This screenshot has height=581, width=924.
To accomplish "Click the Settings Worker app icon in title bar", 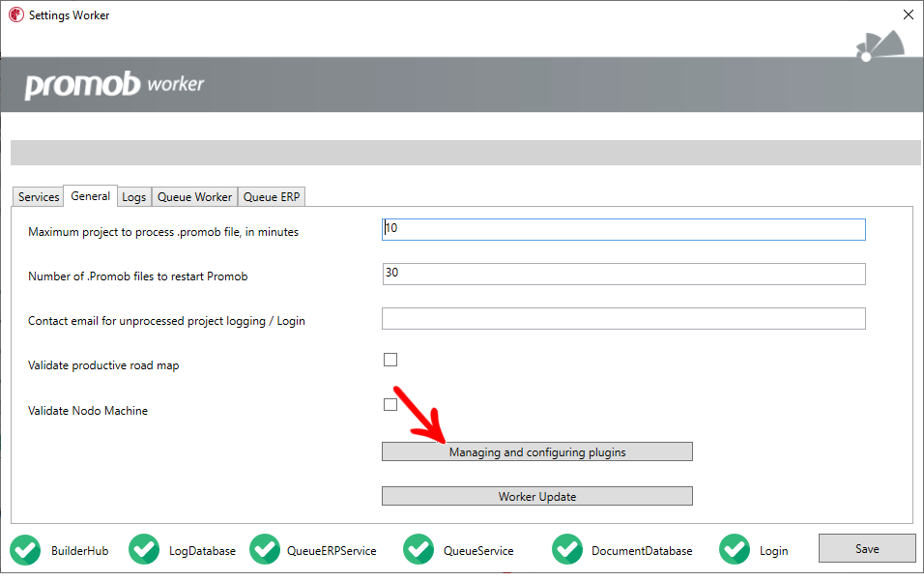I will click(x=16, y=15).
